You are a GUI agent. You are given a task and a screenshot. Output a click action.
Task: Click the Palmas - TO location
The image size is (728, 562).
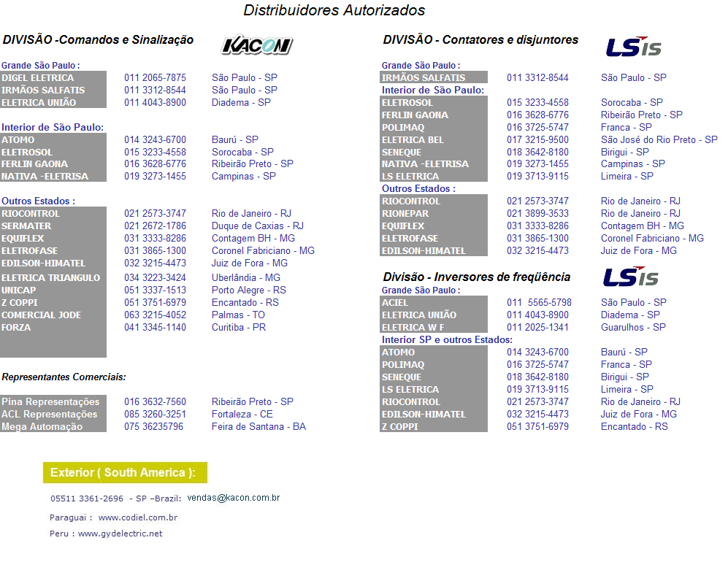[238, 315]
